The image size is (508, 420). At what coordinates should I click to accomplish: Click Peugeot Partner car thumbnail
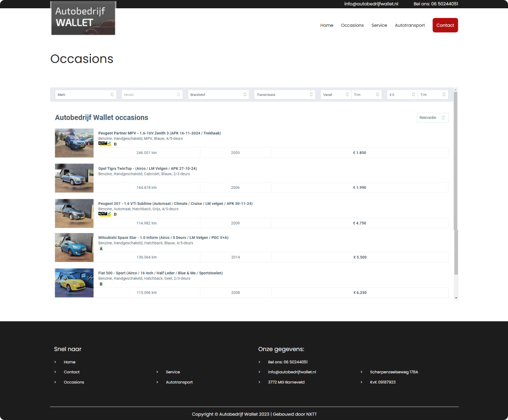point(74,143)
